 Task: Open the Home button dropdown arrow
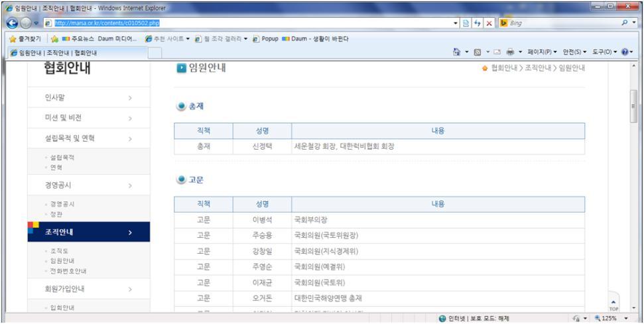(467, 52)
